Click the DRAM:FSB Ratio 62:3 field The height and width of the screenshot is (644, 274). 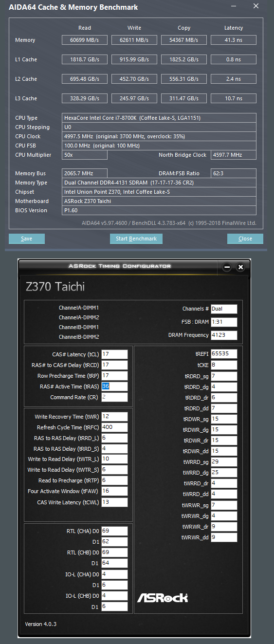pos(234,173)
